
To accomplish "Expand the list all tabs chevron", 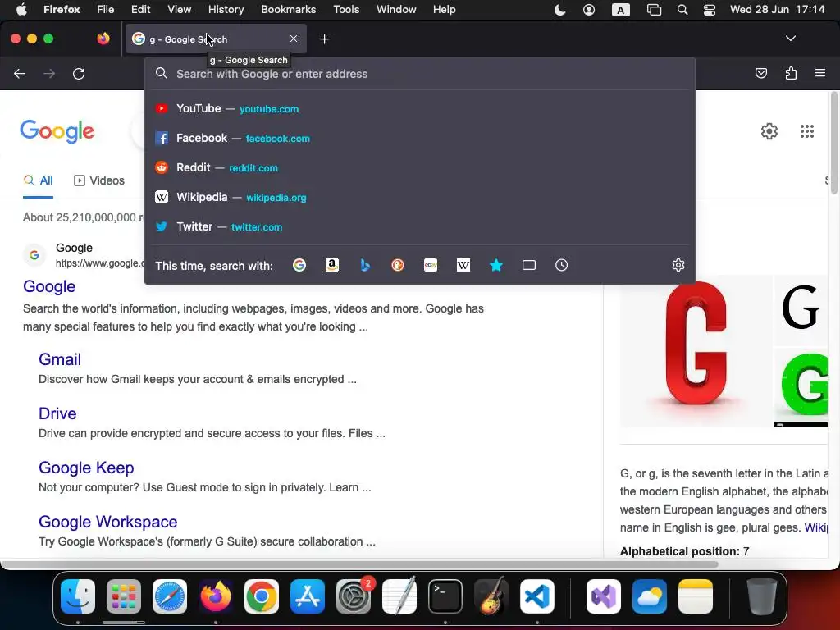I will (x=791, y=39).
